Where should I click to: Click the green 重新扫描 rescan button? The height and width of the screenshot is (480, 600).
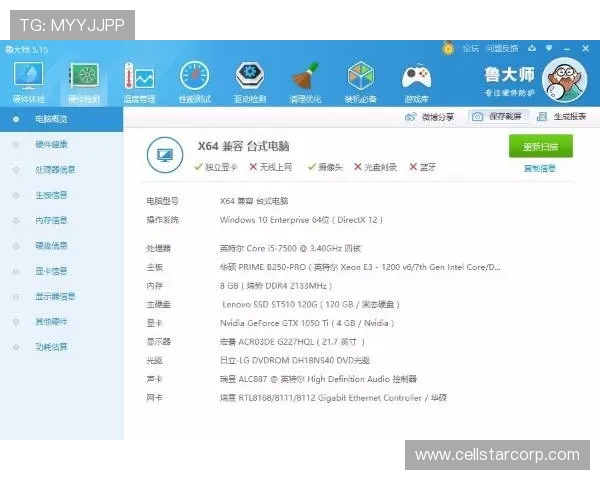tap(541, 146)
